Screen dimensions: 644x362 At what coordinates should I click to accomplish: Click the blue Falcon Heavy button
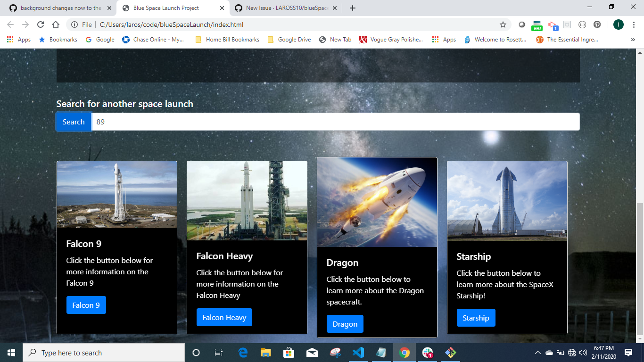(x=224, y=317)
